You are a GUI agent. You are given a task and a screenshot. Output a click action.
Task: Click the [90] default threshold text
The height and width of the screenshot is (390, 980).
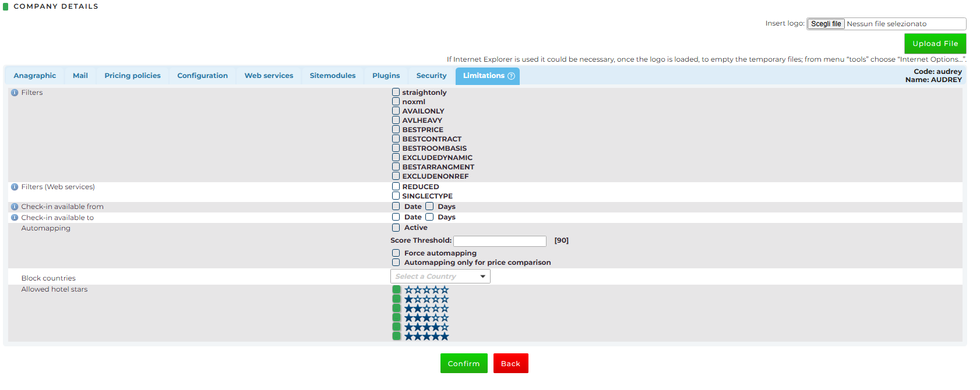tap(562, 240)
